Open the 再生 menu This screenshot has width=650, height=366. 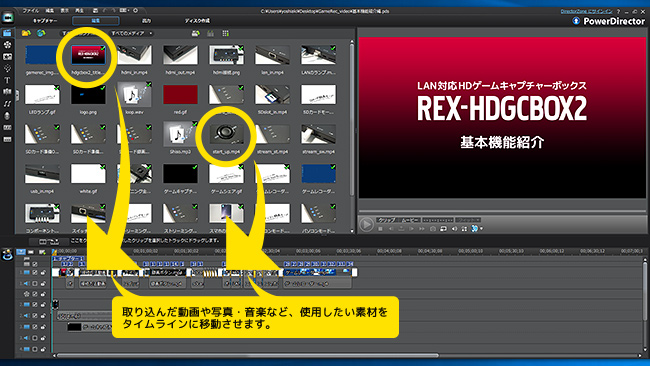coord(79,11)
